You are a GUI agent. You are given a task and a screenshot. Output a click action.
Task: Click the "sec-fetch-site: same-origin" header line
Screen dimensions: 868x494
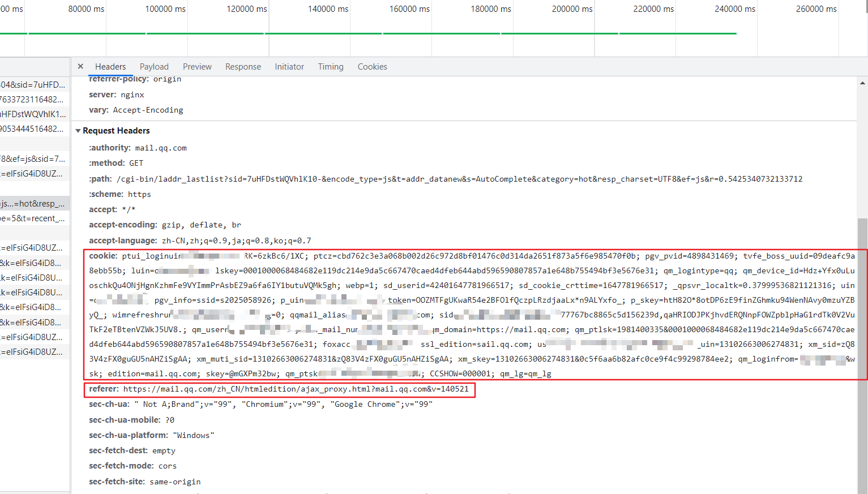(145, 482)
